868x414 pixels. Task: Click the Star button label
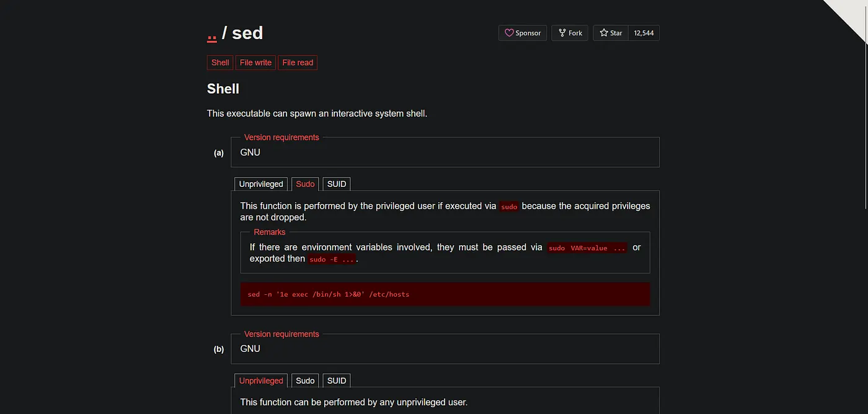[616, 33]
